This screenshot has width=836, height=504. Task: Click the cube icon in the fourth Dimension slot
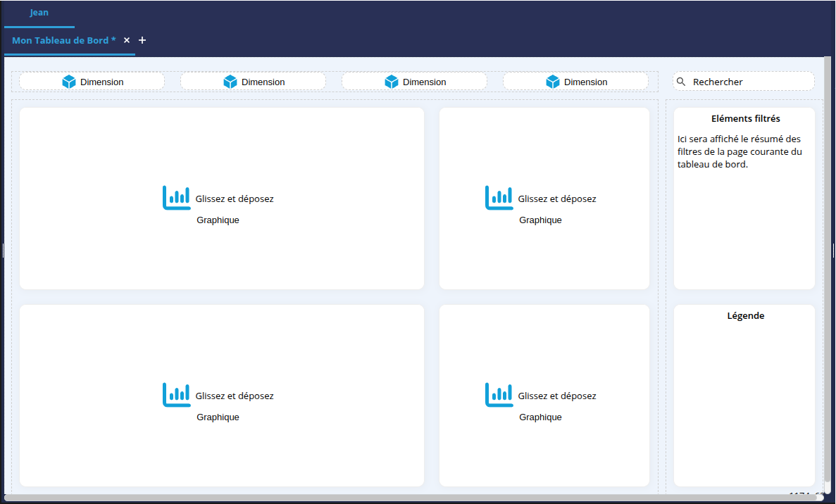pos(553,82)
